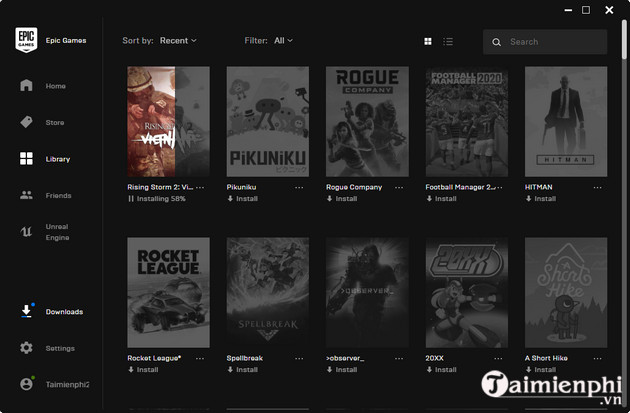Open HITMAN cover thumbnail
The height and width of the screenshot is (413, 630).
[566, 122]
